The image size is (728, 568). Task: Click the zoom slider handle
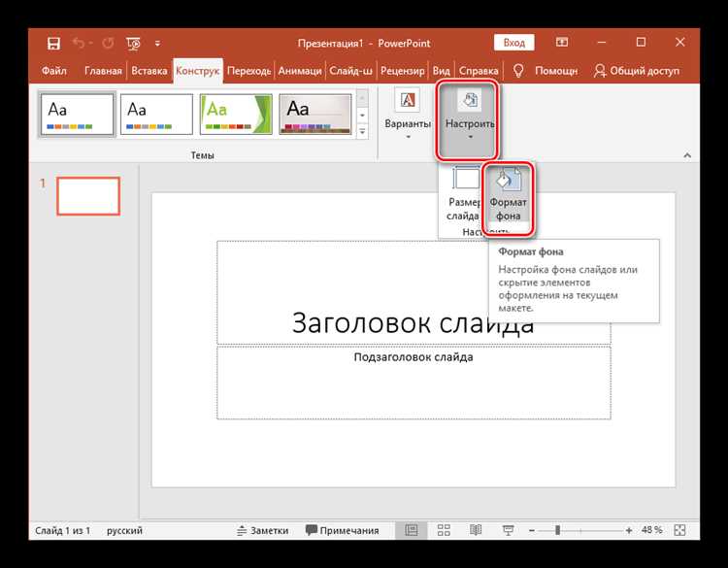tap(557, 530)
